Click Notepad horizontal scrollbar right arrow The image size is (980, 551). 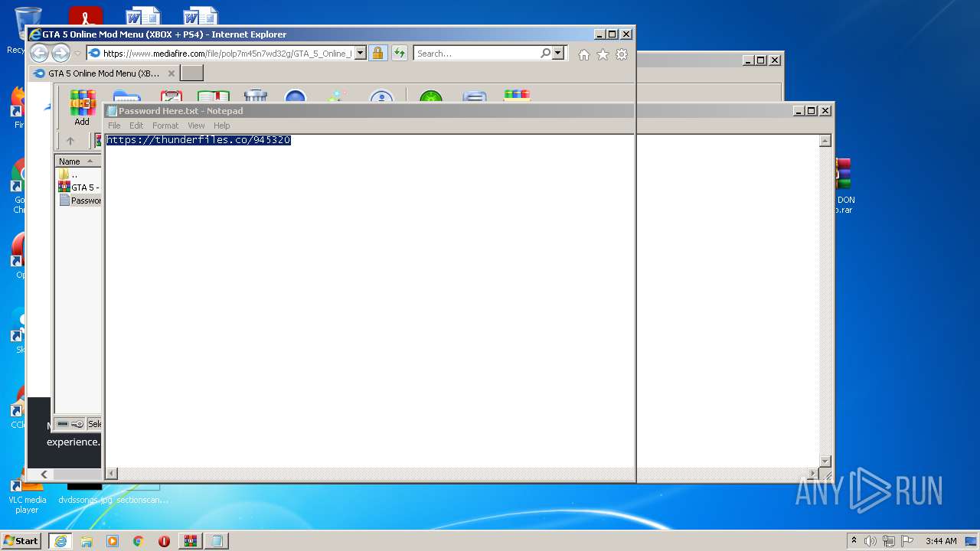pyautogui.click(x=813, y=474)
